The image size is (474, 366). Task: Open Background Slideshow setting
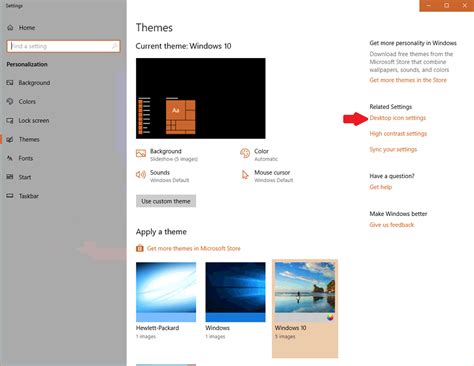[x=167, y=155]
